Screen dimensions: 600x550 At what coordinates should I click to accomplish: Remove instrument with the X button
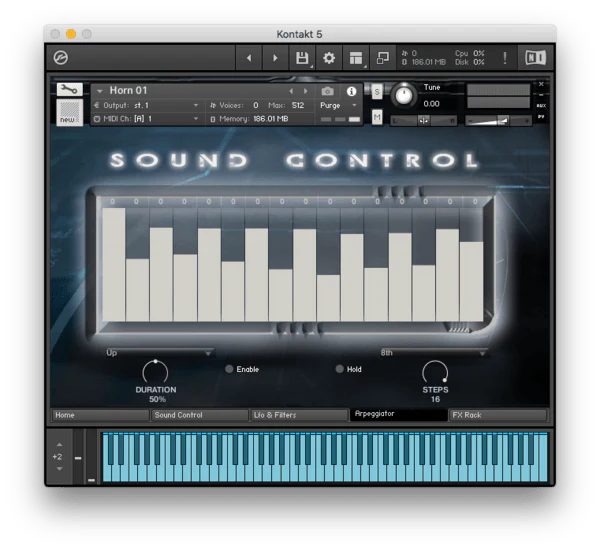pyautogui.click(x=541, y=84)
